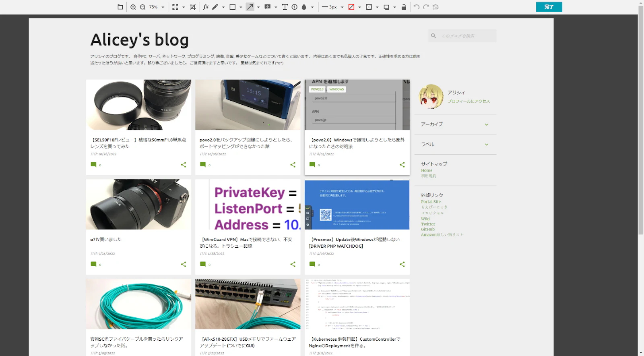Undo the last edit
This screenshot has height=356, width=644.
coord(417,7)
